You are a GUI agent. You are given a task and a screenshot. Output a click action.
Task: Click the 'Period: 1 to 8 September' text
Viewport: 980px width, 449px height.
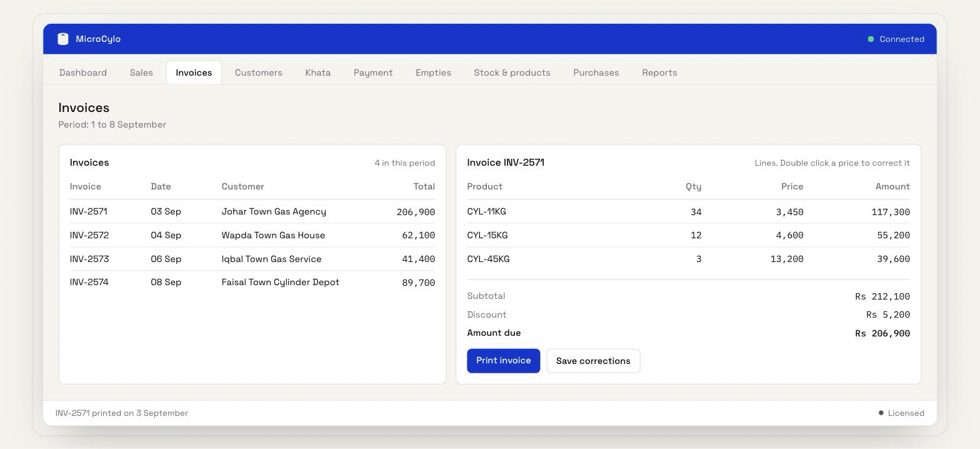pos(112,124)
